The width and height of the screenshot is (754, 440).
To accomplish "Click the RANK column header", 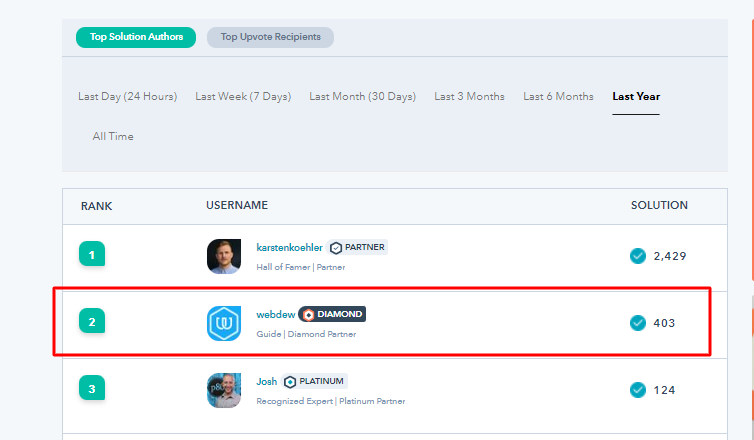I will click(x=96, y=206).
